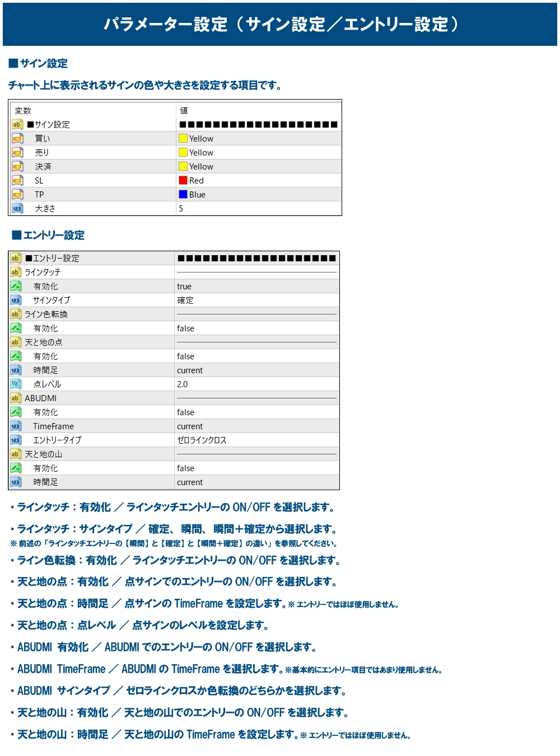Viewport: 560px width, 756px height.
Task: Click the color icon beside SL
Action: pyautogui.click(x=17, y=180)
